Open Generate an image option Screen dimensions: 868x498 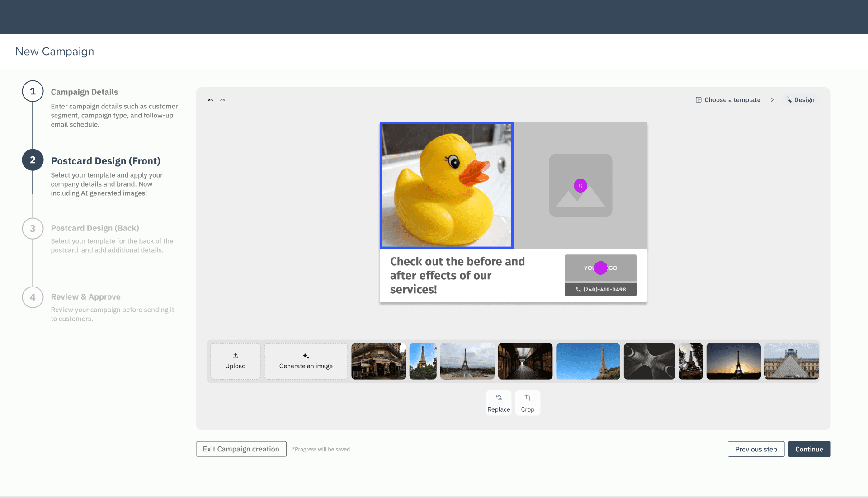point(306,361)
